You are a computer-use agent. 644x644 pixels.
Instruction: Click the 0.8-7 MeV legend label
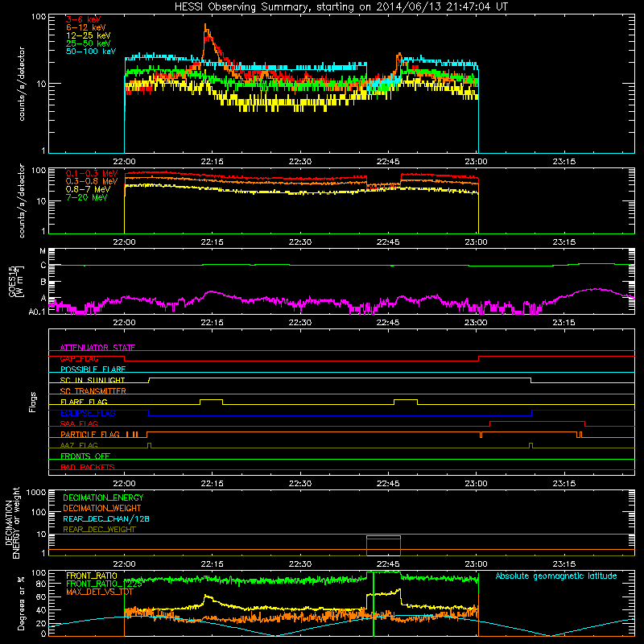[x=88, y=189]
